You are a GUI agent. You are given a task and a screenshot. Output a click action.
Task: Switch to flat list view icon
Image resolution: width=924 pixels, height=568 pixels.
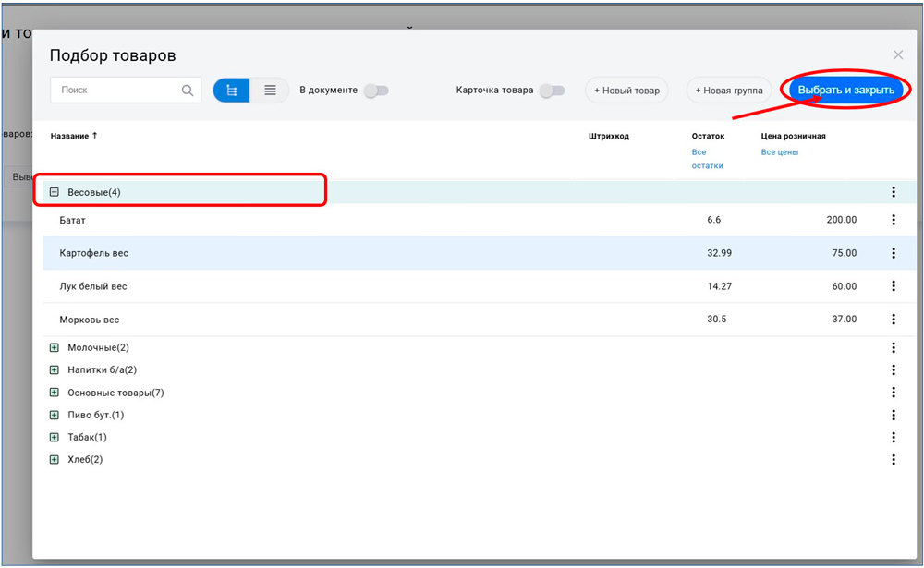tap(270, 91)
